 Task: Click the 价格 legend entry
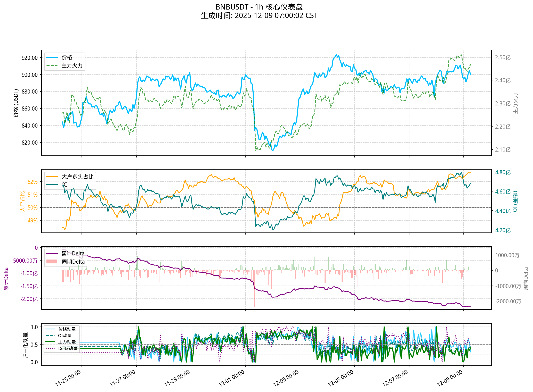pos(67,57)
